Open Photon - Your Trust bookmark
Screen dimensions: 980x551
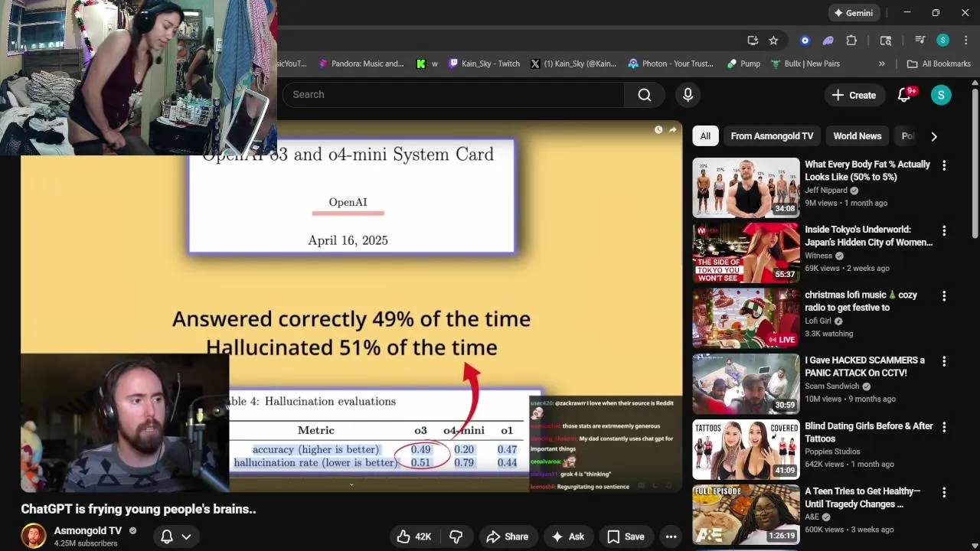click(671, 64)
